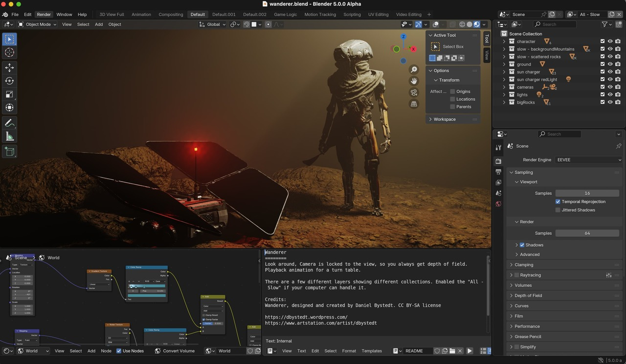Viewport: 626px width, 364px height.
Task: Select the Annotate tool
Action: 9,123
